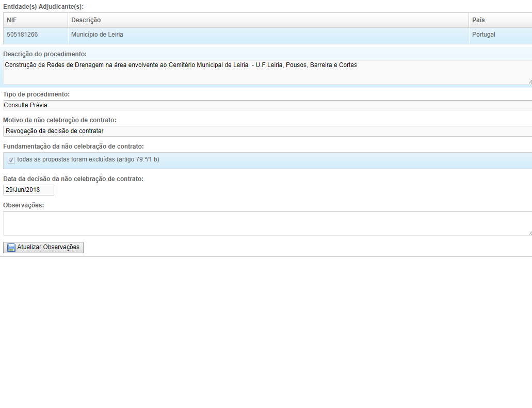This screenshot has height=408, width=532.
Task: Click the Tipo de procedimento field 'Consulta Prévia'
Action: click(x=266, y=105)
